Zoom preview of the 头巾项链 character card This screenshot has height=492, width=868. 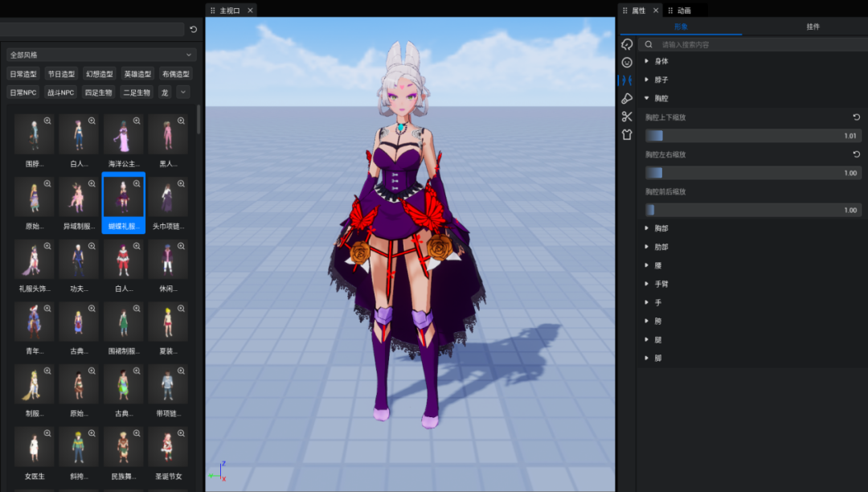181,183
